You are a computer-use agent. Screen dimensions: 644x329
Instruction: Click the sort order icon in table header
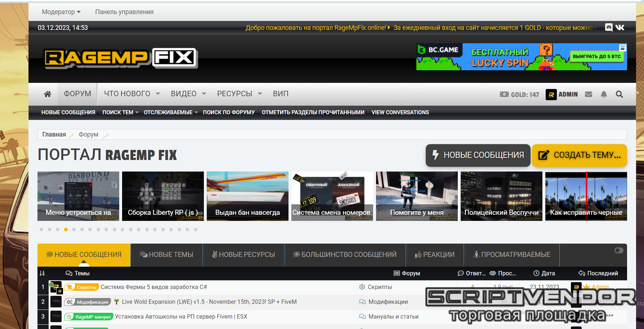click(x=42, y=273)
